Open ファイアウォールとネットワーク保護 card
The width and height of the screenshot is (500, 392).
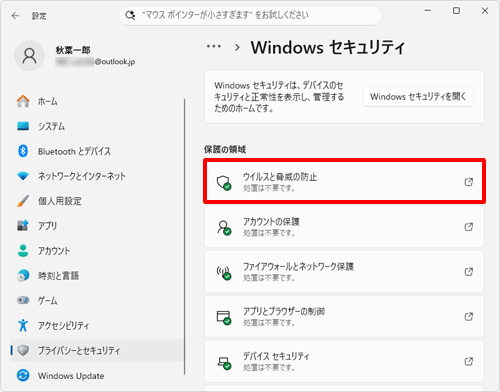coord(344,272)
